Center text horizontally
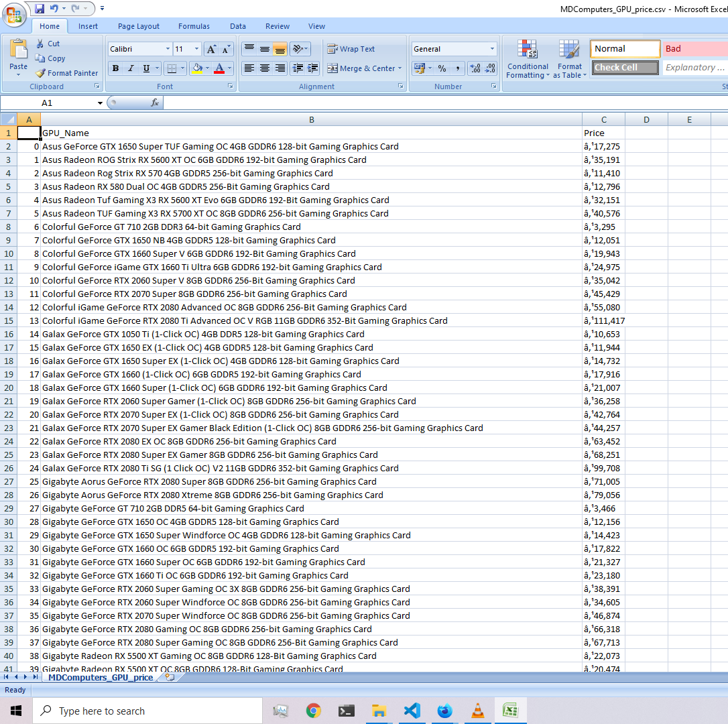728x724 pixels. [x=265, y=68]
